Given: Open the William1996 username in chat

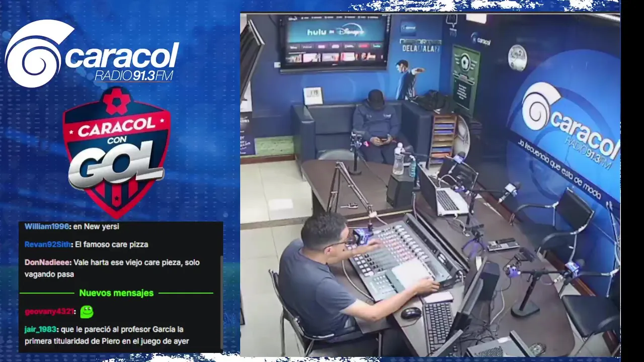Looking at the screenshot, I should [47, 227].
